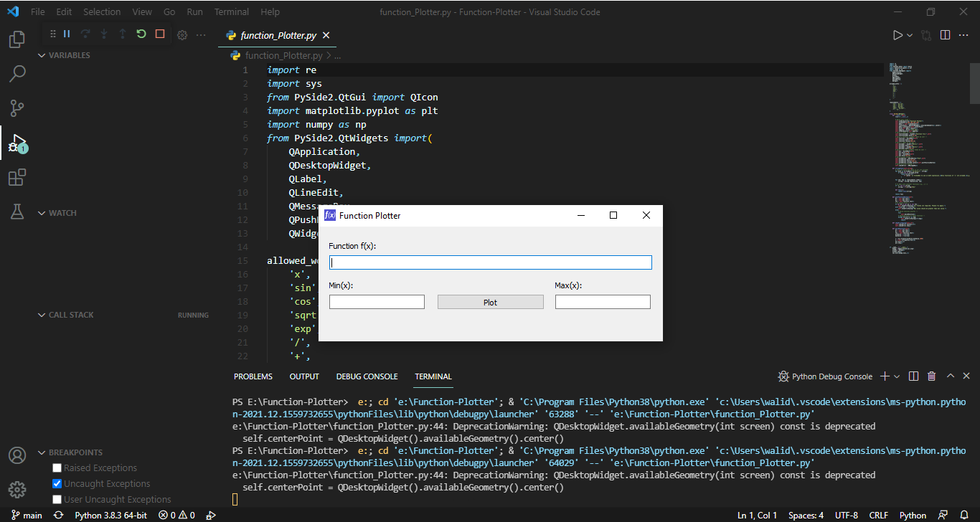Image resolution: width=980 pixels, height=522 pixels.
Task: Open launch profile dropdown next to plus
Action: pyautogui.click(x=897, y=376)
